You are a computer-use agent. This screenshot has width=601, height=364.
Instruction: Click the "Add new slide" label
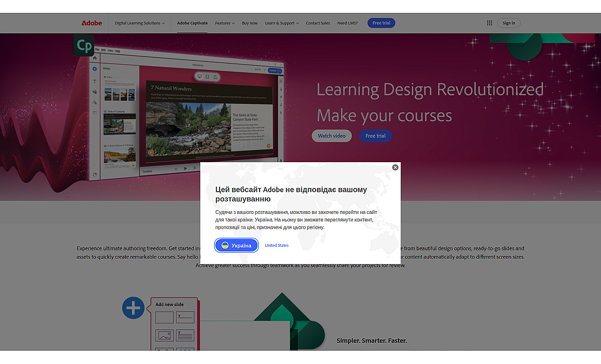pyautogui.click(x=169, y=304)
